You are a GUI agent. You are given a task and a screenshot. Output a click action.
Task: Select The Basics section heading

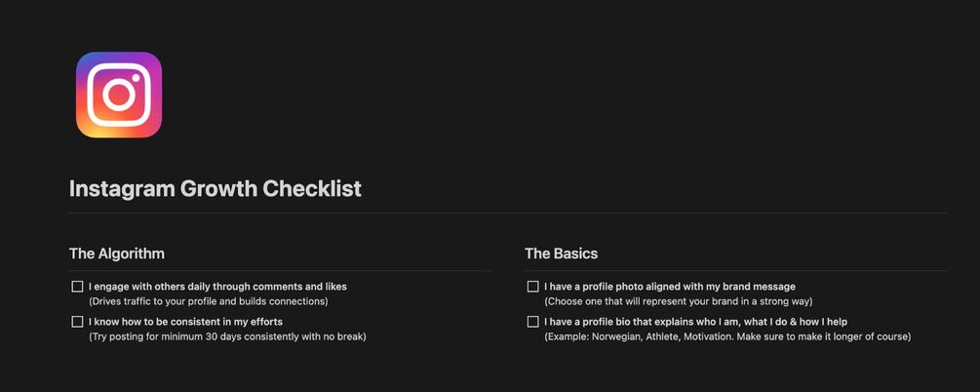click(x=561, y=254)
